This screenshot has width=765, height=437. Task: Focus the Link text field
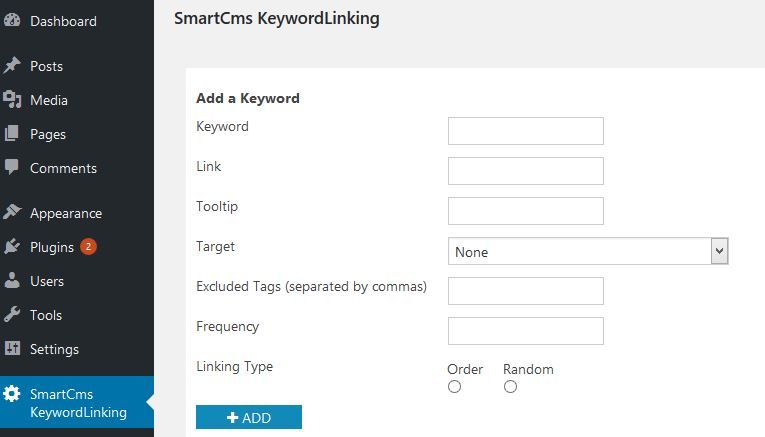click(526, 171)
